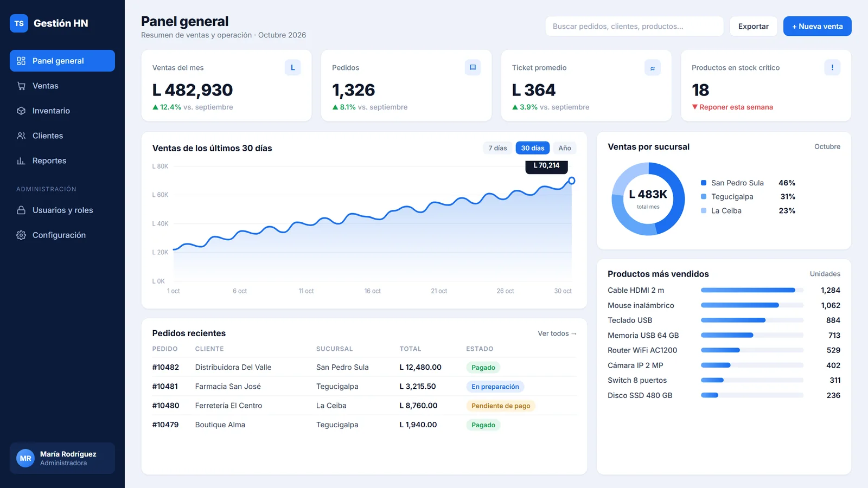Switch chart range to Año
The image size is (868, 488).
565,148
